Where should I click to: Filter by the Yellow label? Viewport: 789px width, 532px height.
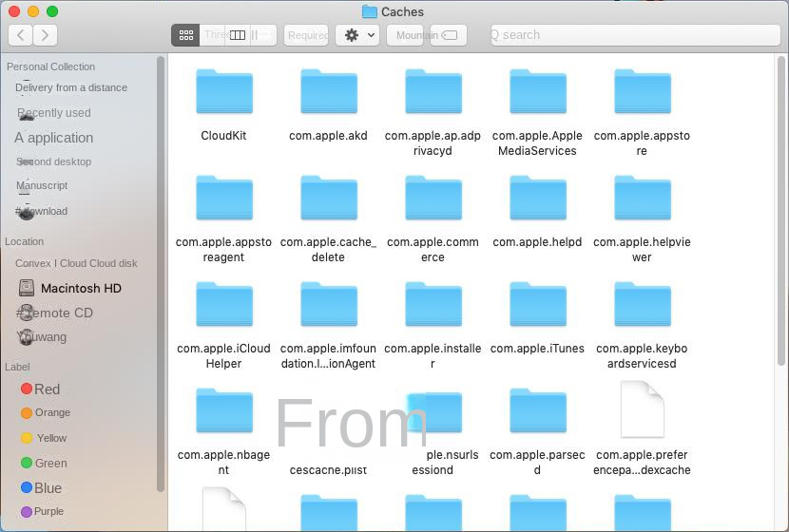click(x=44, y=438)
